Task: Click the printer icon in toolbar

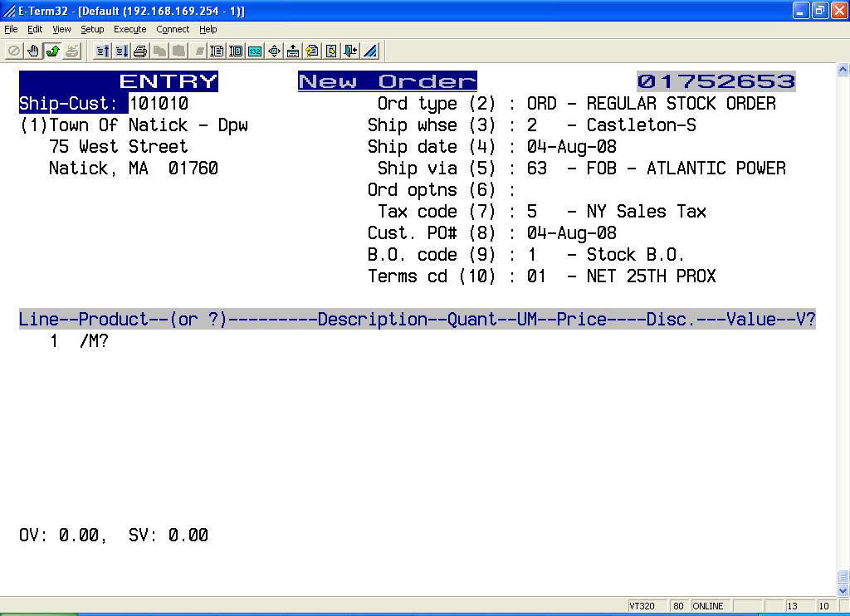Action: click(140, 51)
